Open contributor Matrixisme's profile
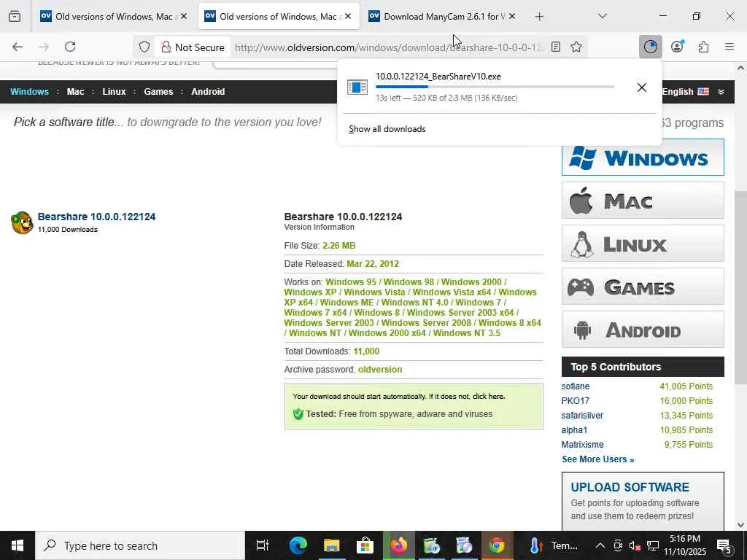The width and height of the screenshot is (747, 560). 582,444
